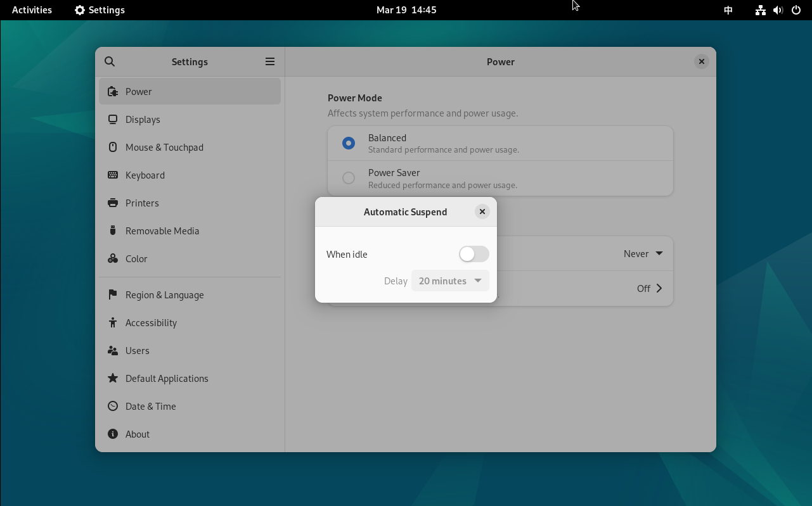Open the Mouse & Touchpad panel
The image size is (812, 506).
[164, 148]
